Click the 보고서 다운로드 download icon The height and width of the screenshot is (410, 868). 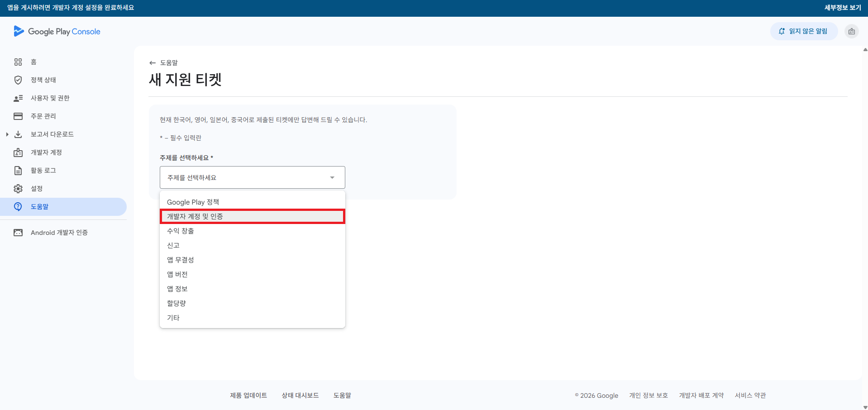click(x=18, y=134)
